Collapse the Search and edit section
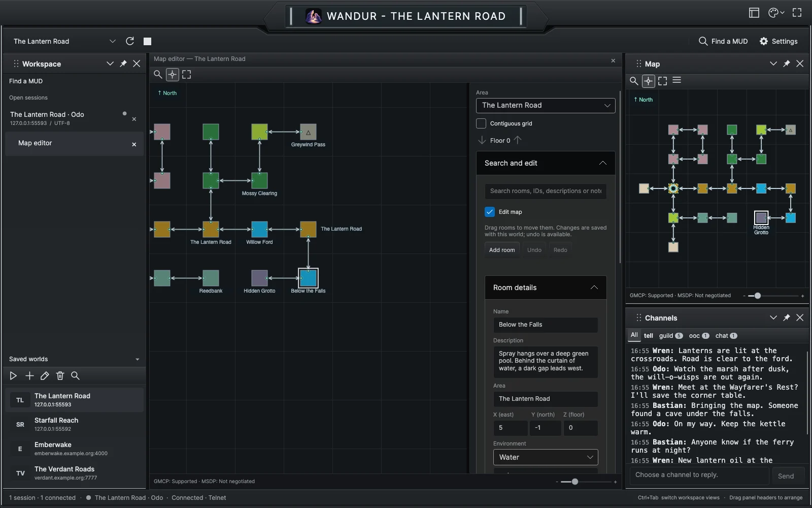 pos(603,163)
